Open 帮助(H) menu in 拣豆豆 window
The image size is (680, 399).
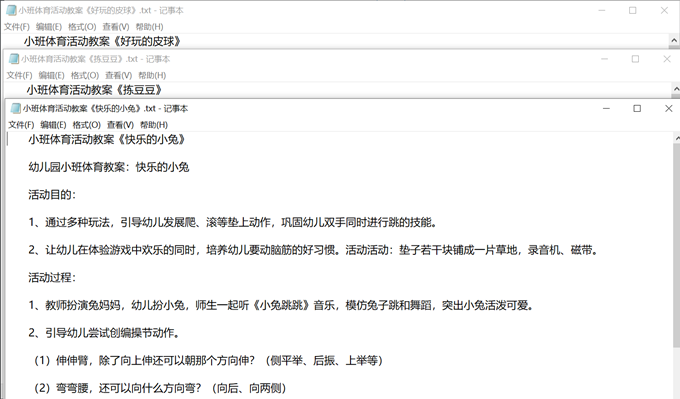[x=152, y=75]
